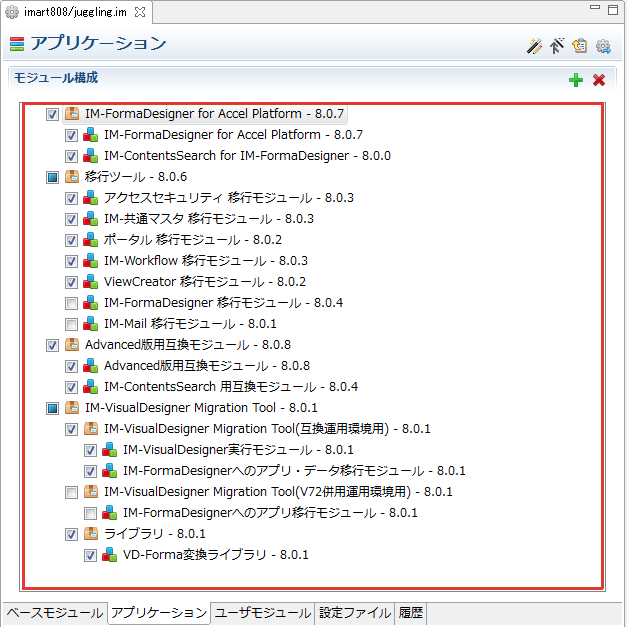The width and height of the screenshot is (627, 627).
Task: Switch to ベースモジュール tab
Action: pos(55,613)
